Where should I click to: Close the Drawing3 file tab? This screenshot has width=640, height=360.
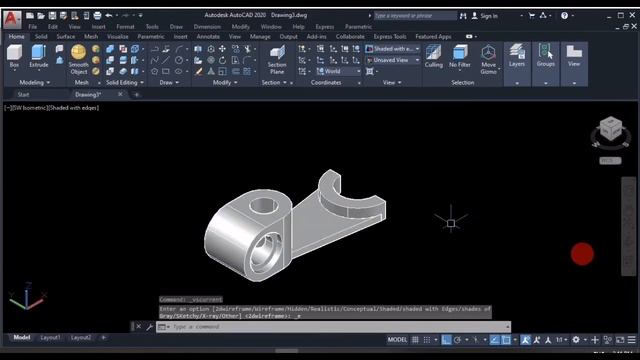pos(120,94)
